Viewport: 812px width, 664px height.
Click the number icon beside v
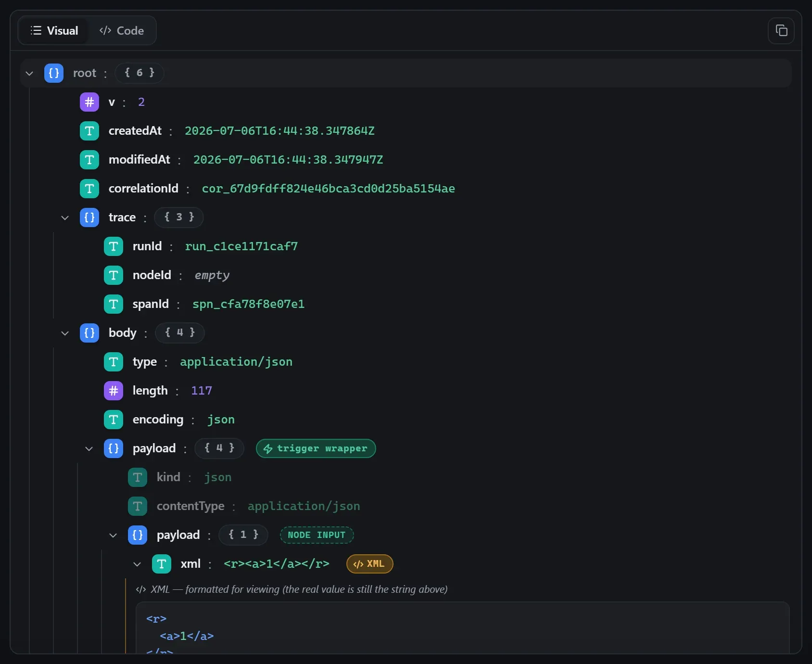click(89, 102)
